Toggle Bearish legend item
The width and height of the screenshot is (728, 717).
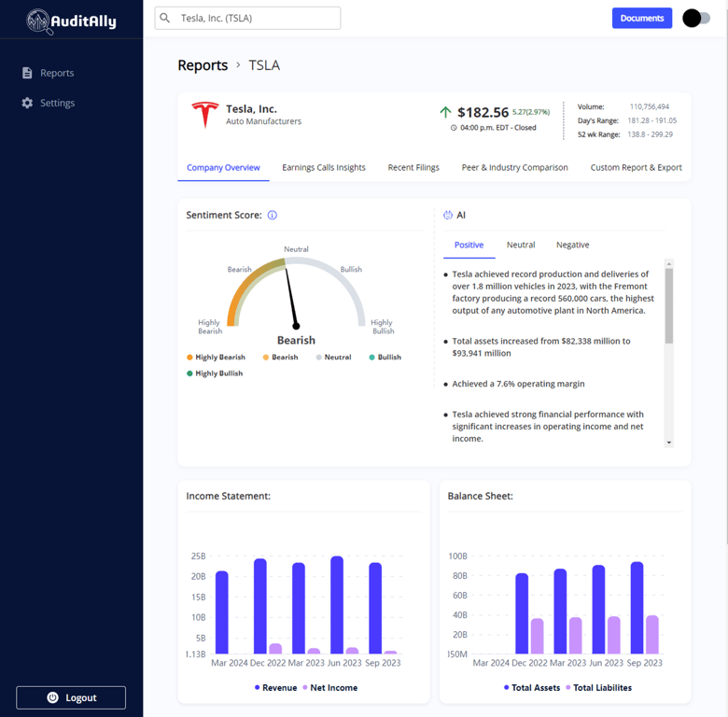coord(280,358)
